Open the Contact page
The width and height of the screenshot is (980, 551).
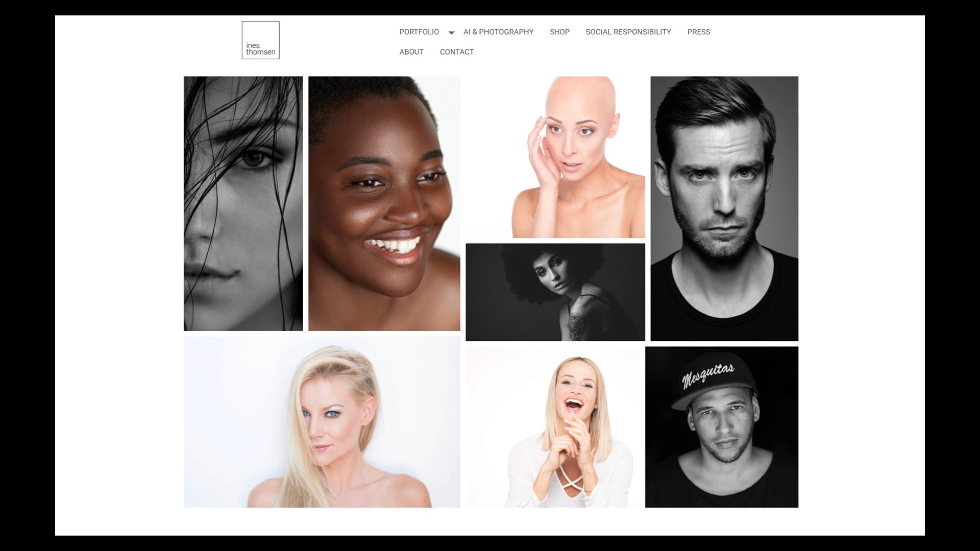456,52
